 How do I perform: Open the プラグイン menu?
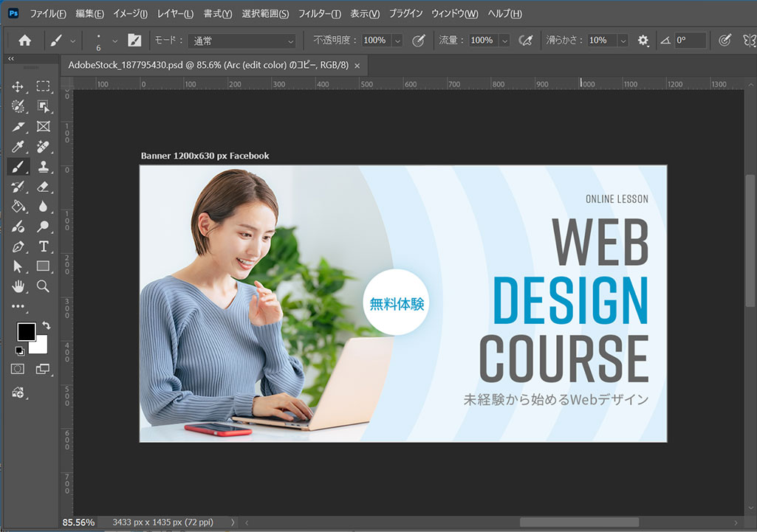click(x=405, y=13)
